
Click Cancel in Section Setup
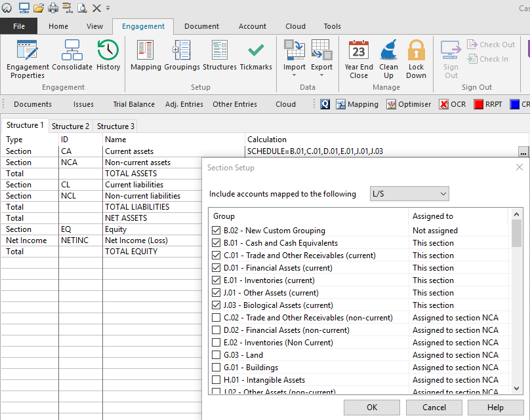434,408
